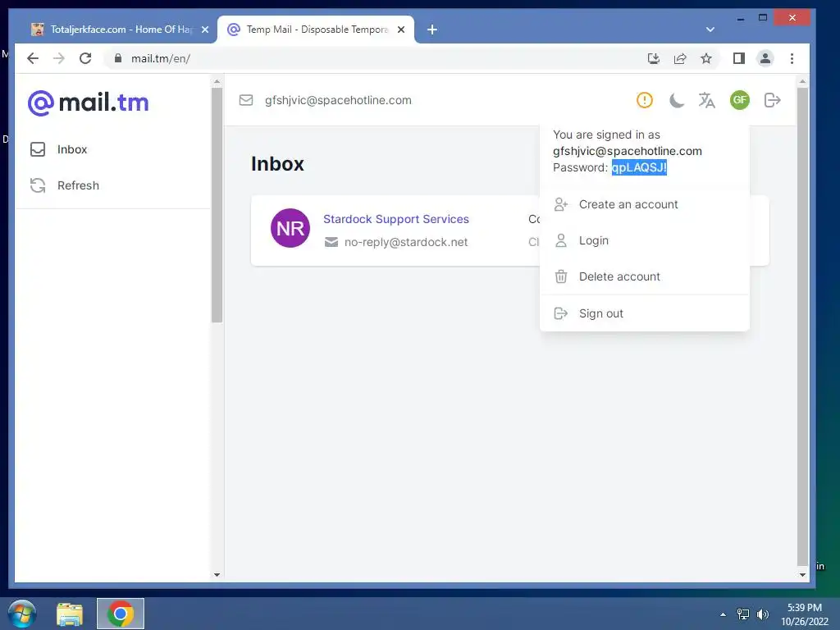
Task: Close the Totaljerkface.com tab
Action: tap(205, 30)
